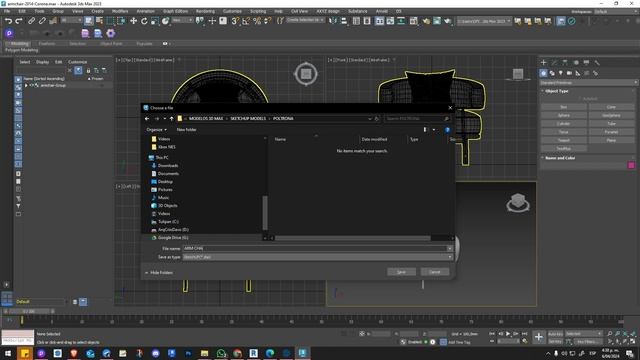Select Google Drive (G:) in folder tree
The width and height of the screenshot is (640, 360).
pyautogui.click(x=173, y=238)
